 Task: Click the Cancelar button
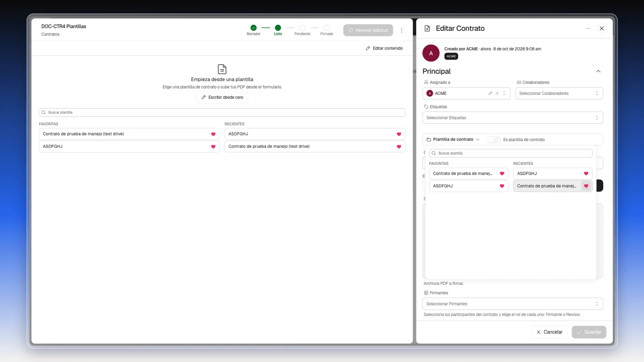549,332
